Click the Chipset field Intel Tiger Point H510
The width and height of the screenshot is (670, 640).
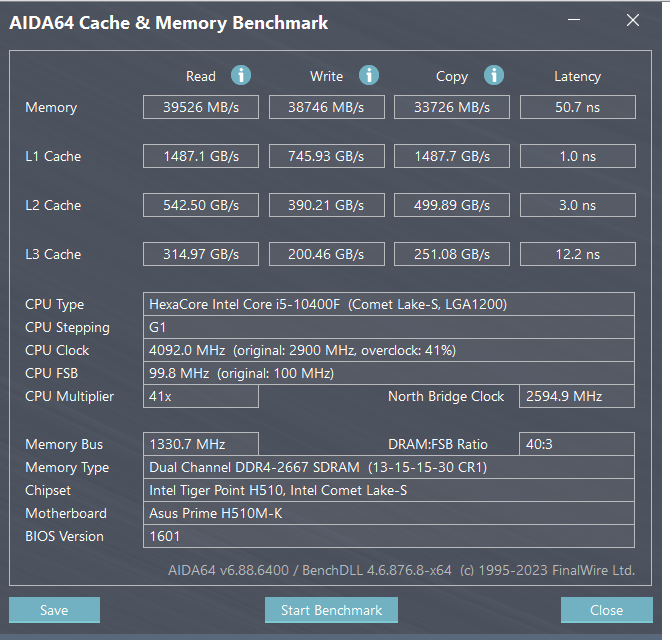click(x=389, y=490)
